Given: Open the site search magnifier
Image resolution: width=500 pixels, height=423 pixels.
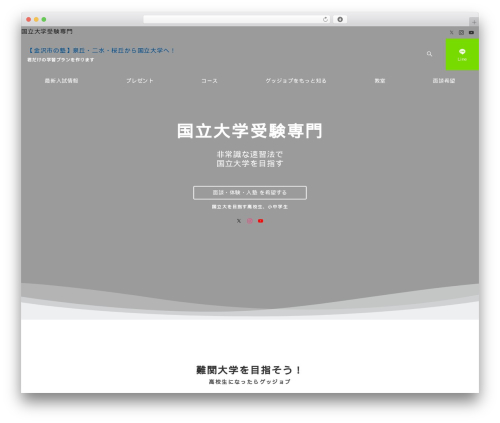Looking at the screenshot, I should click(x=429, y=54).
